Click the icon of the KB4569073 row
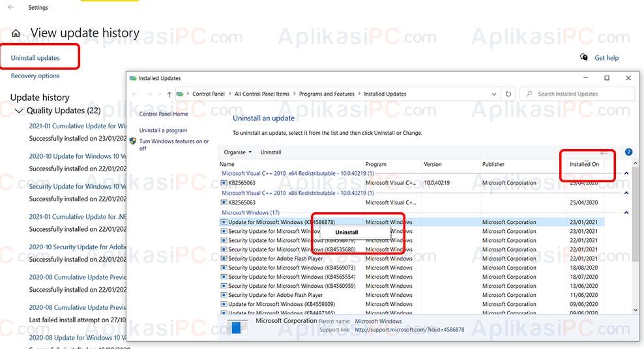The image size is (644, 349). click(224, 268)
